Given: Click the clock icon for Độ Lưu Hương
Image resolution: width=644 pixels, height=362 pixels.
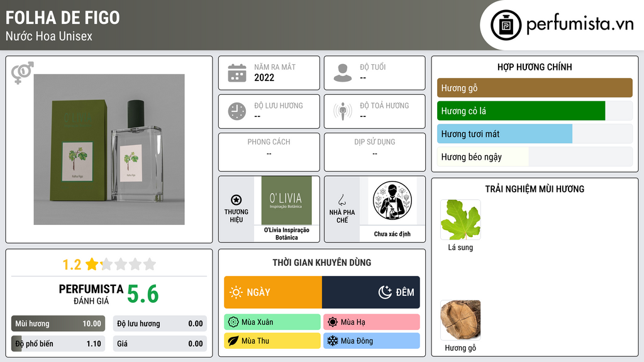Looking at the screenshot, I should point(237,111).
